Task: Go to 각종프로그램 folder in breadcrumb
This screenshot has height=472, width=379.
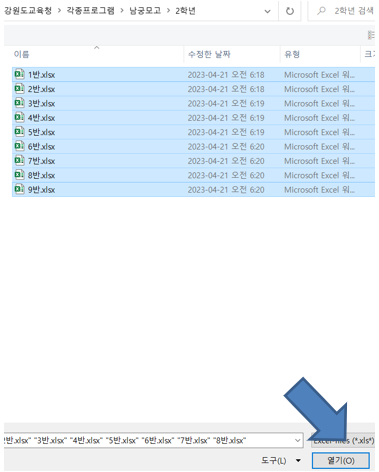Action: pos(91,11)
